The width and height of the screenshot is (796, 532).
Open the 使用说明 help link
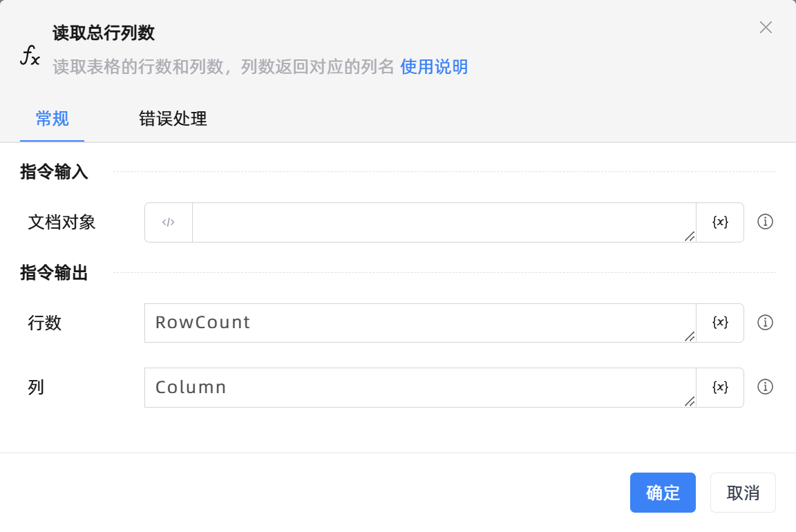[x=434, y=67]
